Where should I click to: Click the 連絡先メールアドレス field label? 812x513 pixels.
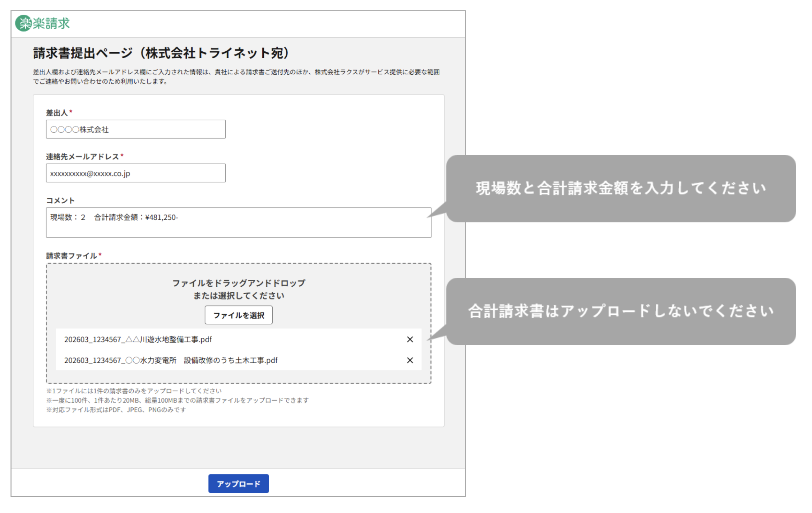pos(82,157)
